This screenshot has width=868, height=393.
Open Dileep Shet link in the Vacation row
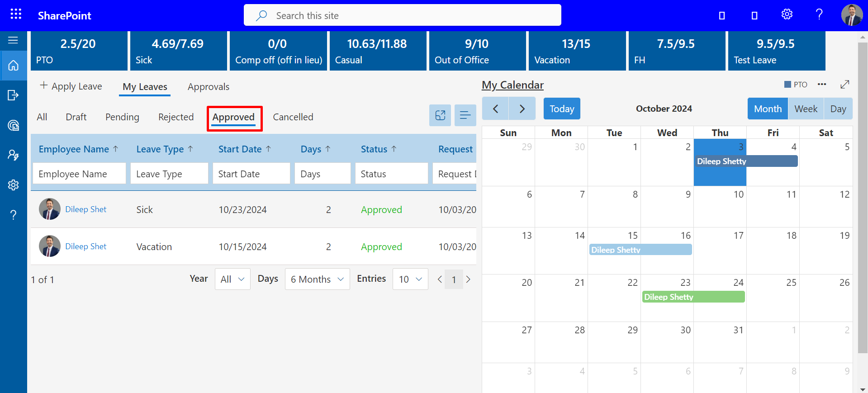86,246
